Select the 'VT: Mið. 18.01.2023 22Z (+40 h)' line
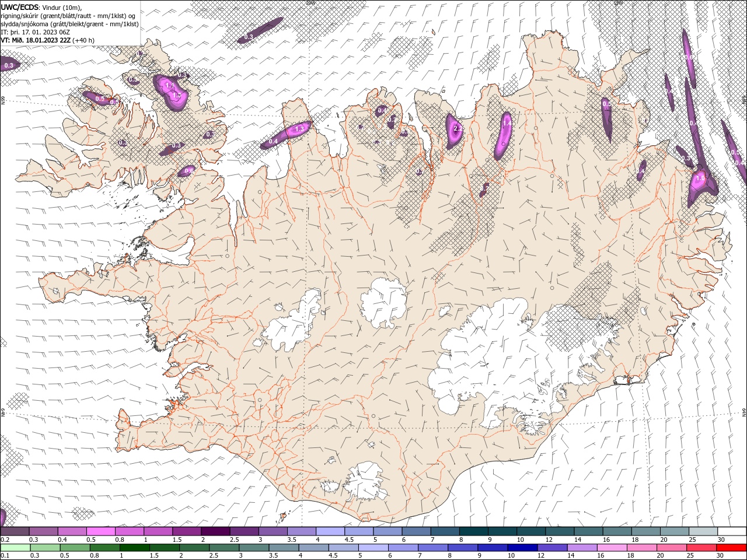Screen dimensions: 747x560 (x=48, y=40)
